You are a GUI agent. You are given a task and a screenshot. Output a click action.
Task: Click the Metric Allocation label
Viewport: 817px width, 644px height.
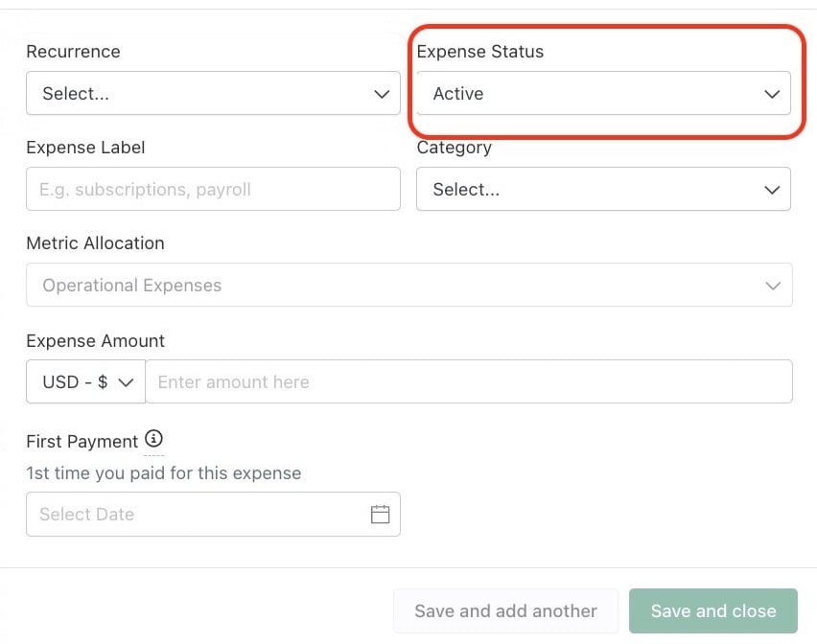[95, 243]
